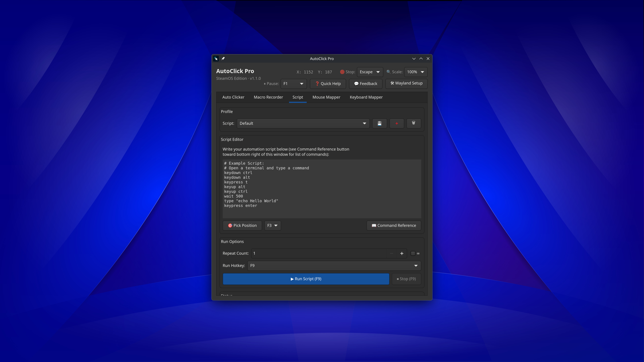Open the Run Hotkey dropdown showing F9
The height and width of the screenshot is (362, 644).
pyautogui.click(x=334, y=266)
